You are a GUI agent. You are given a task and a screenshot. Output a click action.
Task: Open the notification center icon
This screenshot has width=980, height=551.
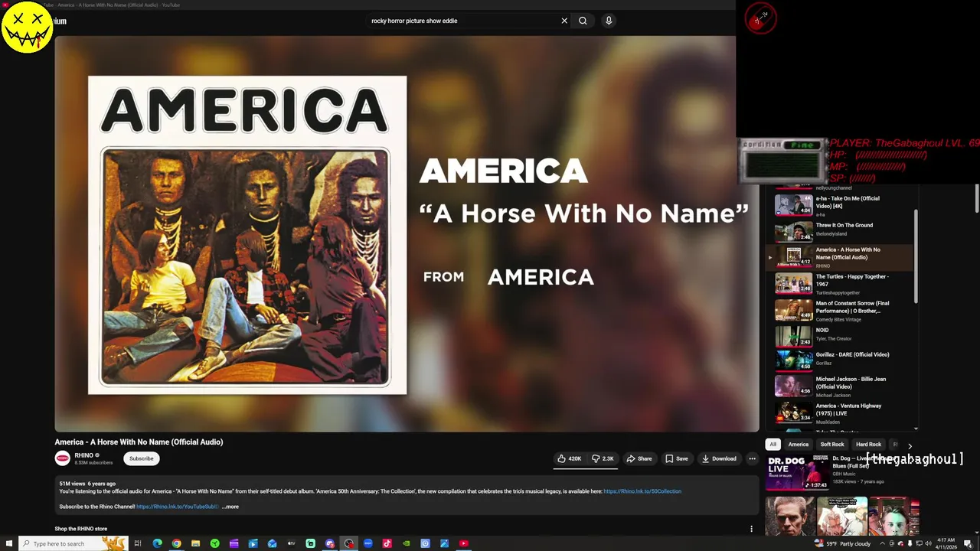(969, 543)
